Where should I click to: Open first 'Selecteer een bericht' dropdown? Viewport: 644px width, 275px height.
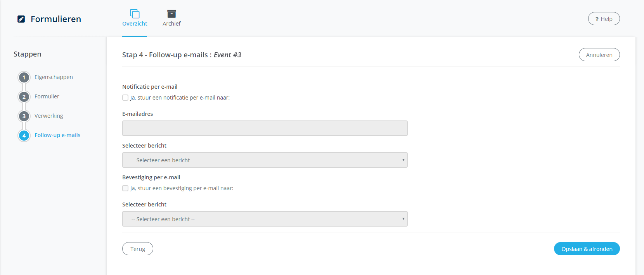(x=265, y=160)
